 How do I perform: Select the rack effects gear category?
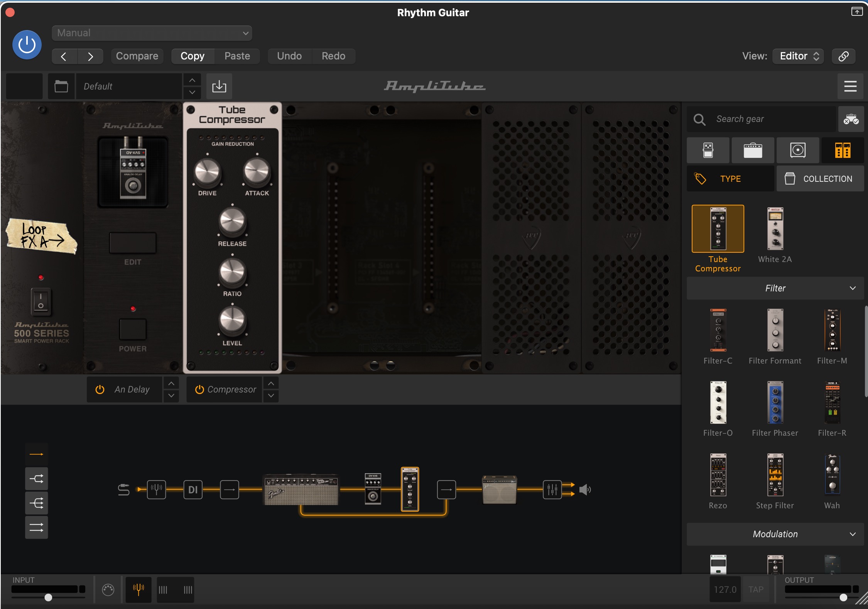[843, 150]
